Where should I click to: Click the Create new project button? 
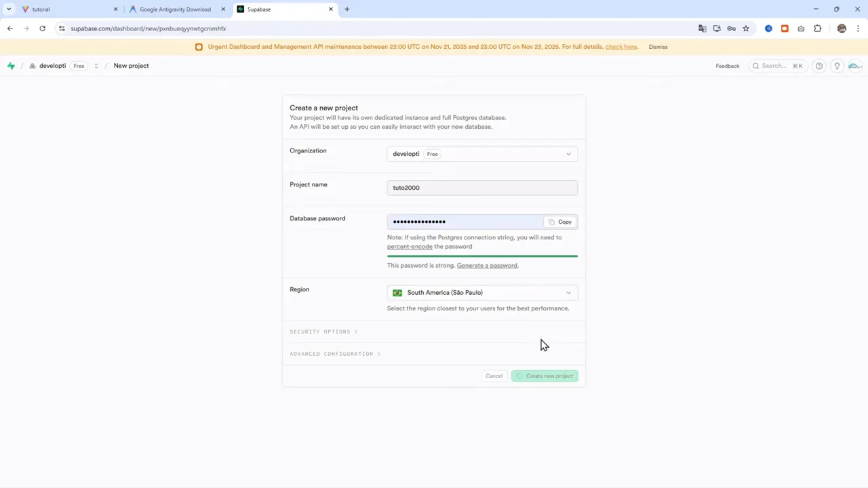[x=545, y=375]
